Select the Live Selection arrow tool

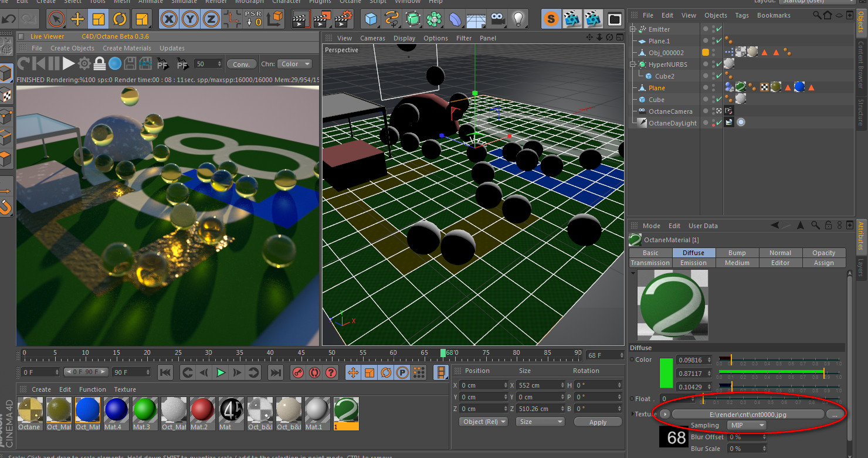(x=56, y=19)
